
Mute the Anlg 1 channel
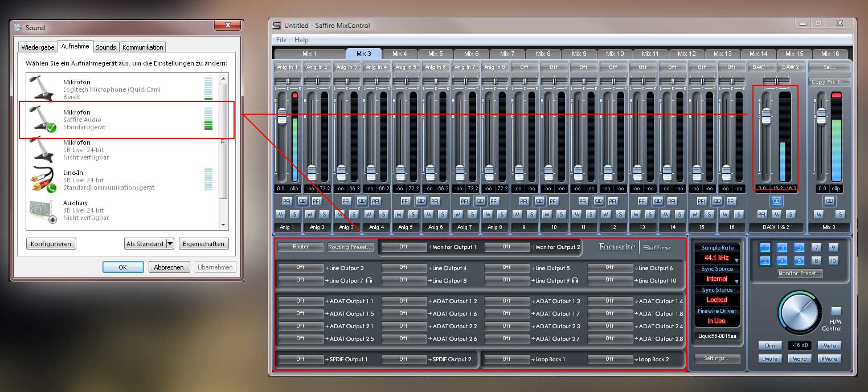click(281, 214)
